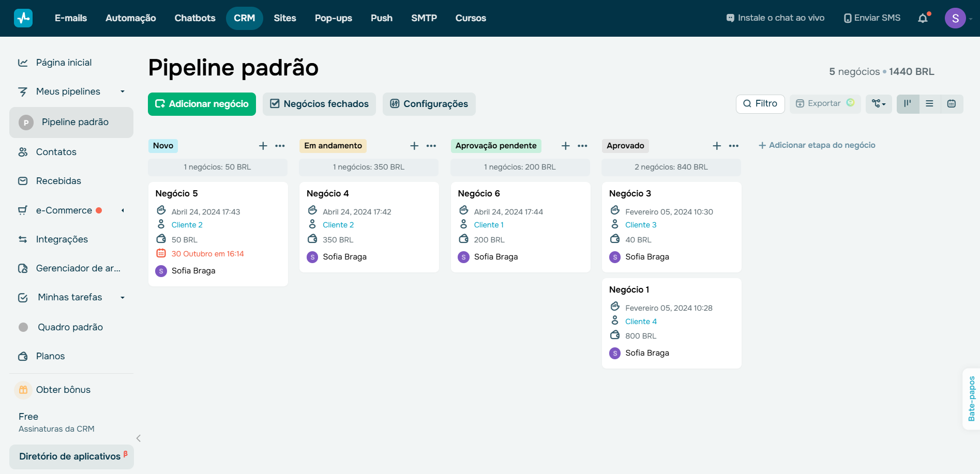This screenshot has height=474, width=980.
Task: Go to Pop-ups tab
Action: coord(334,18)
